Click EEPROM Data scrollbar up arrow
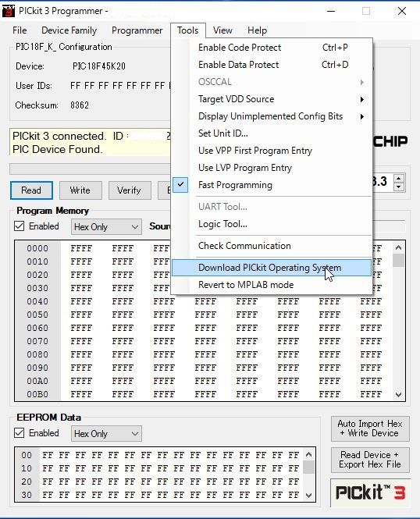Screen dimensions: 420x519 [x=309, y=454]
